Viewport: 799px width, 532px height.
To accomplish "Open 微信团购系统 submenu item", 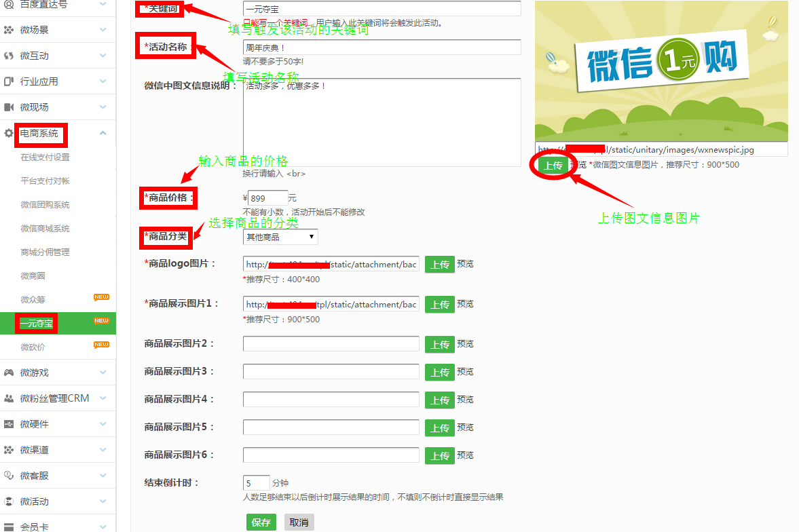I will pyautogui.click(x=45, y=205).
